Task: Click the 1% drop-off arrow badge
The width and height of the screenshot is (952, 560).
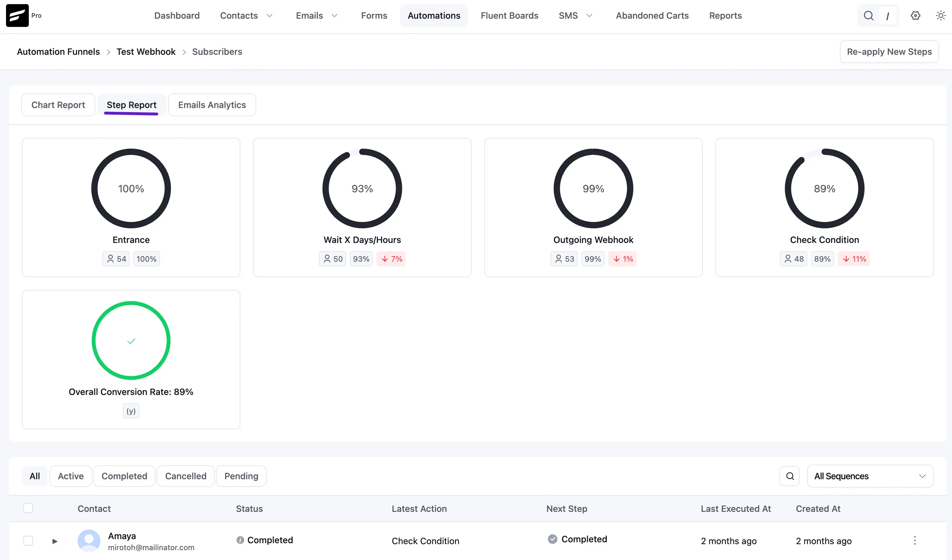Action: point(622,259)
